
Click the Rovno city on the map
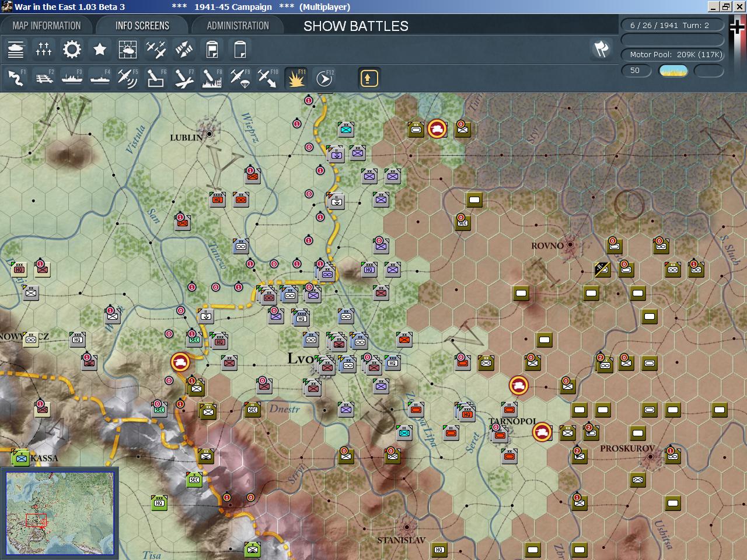click(x=570, y=245)
